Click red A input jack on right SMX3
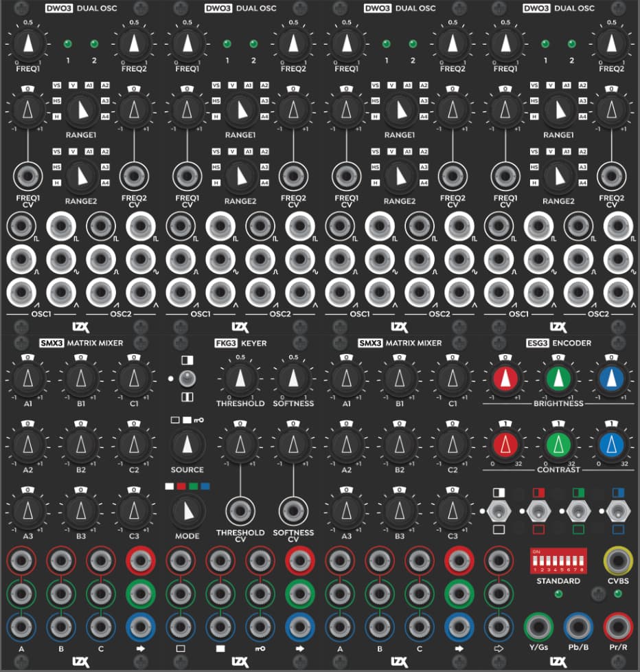Image resolution: width=640 pixels, height=672 pixels. tap(340, 561)
